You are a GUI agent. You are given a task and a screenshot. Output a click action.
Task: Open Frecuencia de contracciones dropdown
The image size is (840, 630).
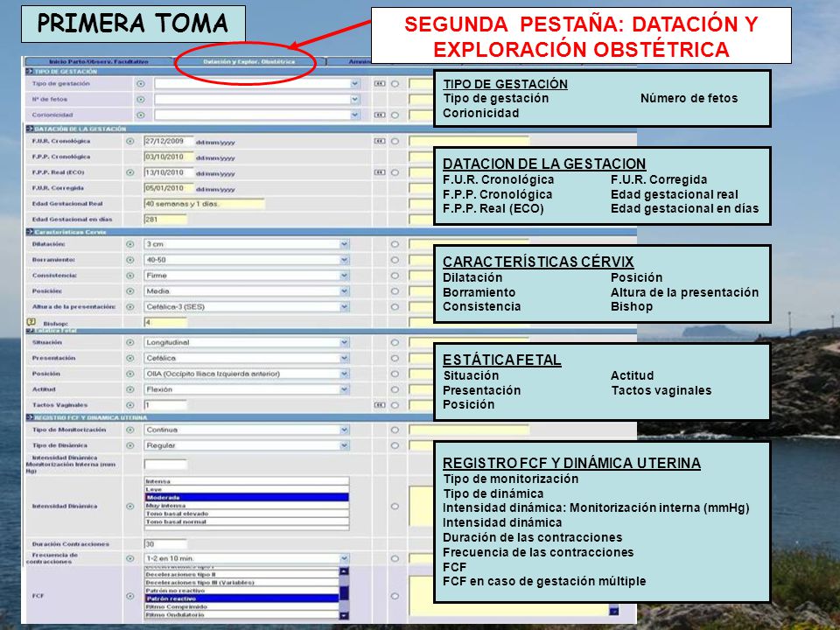pos(345,558)
